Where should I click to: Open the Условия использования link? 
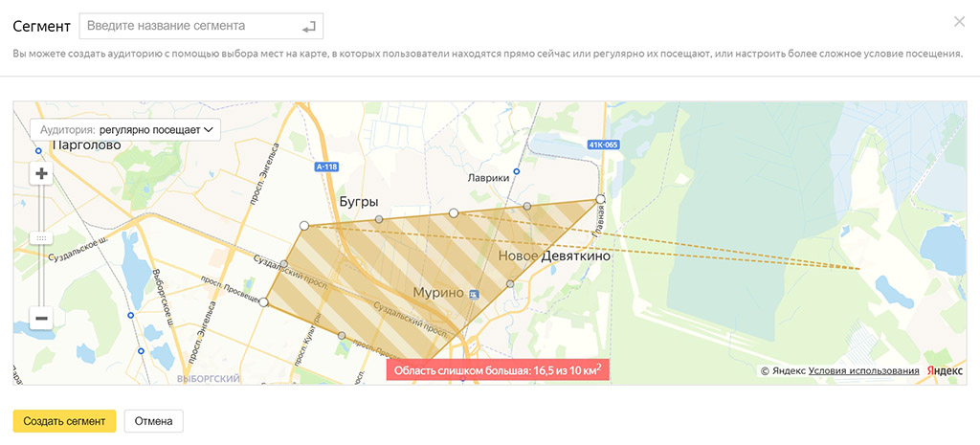click(863, 370)
